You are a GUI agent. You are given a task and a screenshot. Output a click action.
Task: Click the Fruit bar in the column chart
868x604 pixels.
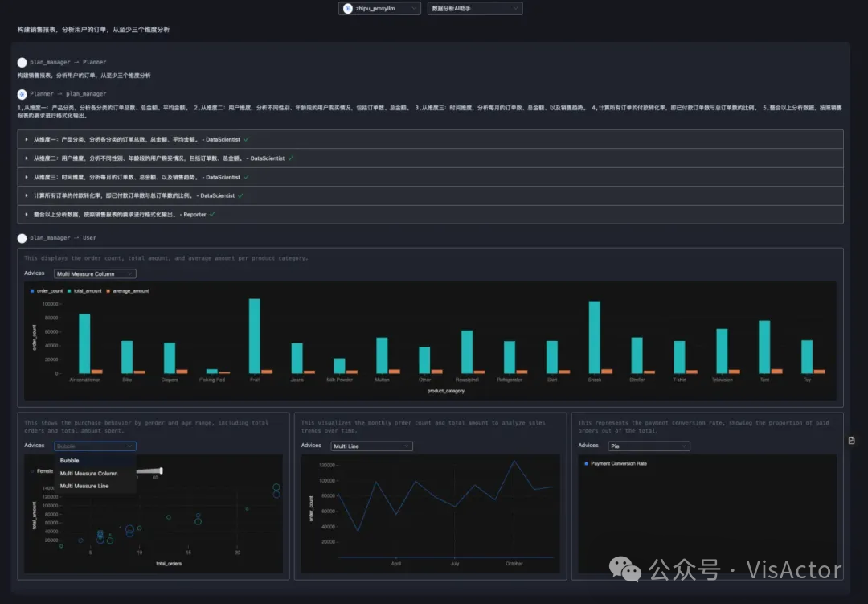pos(254,335)
